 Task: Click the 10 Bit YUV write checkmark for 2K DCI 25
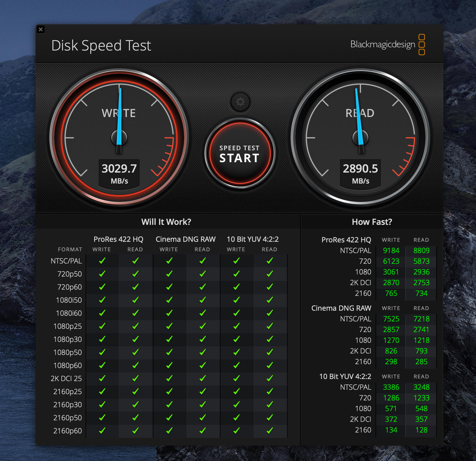coord(236,378)
